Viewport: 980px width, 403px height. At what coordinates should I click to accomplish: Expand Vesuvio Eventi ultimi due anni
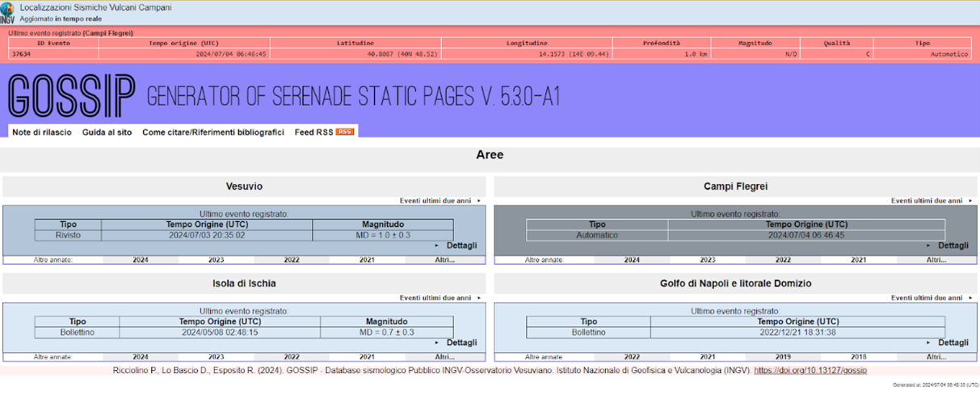coord(440,200)
